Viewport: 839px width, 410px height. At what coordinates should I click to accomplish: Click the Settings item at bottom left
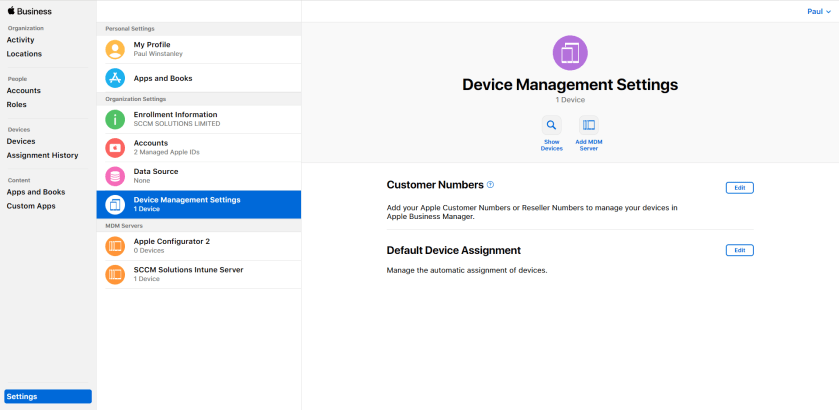47,396
